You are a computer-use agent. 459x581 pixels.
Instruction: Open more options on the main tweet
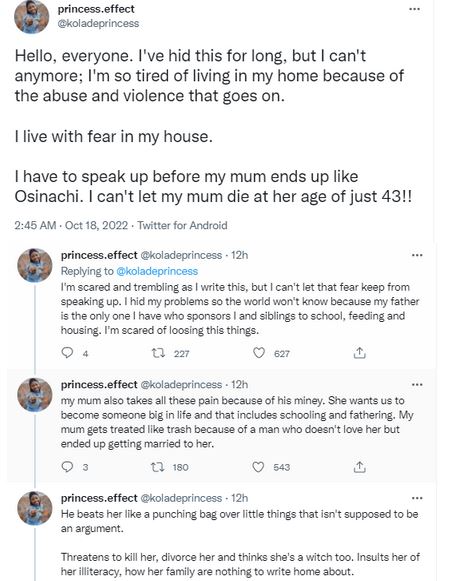click(x=414, y=9)
